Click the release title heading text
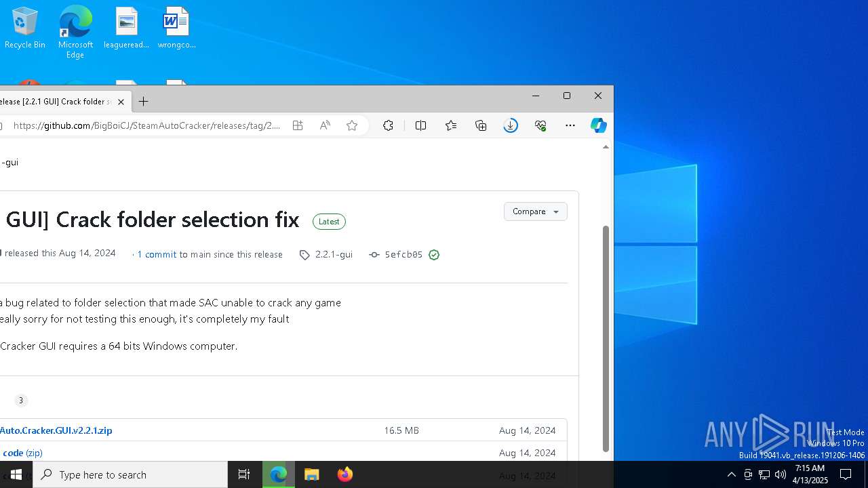This screenshot has height=488, width=868. click(x=153, y=220)
